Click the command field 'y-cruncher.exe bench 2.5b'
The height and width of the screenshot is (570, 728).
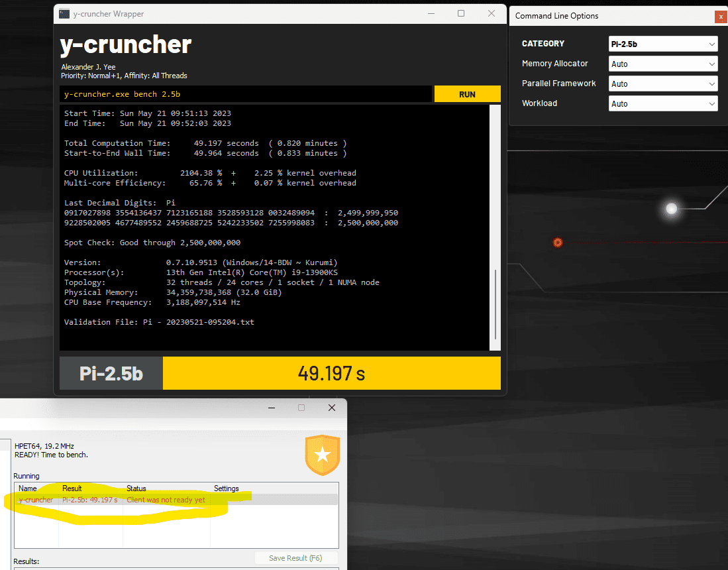246,94
